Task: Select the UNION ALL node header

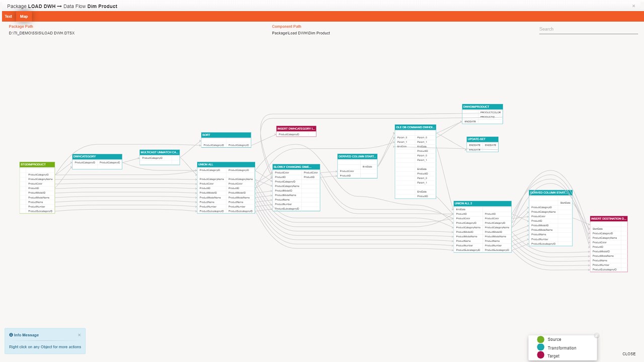Action: [226, 164]
